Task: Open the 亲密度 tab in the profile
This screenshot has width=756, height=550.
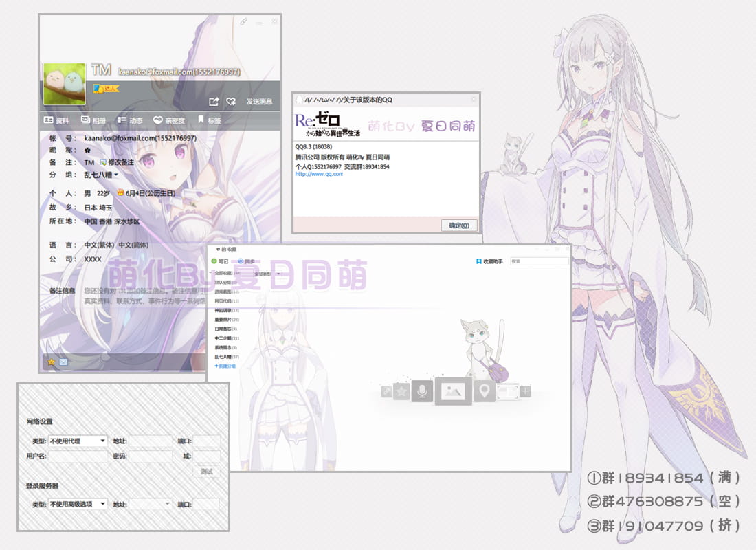Action: 169,120
